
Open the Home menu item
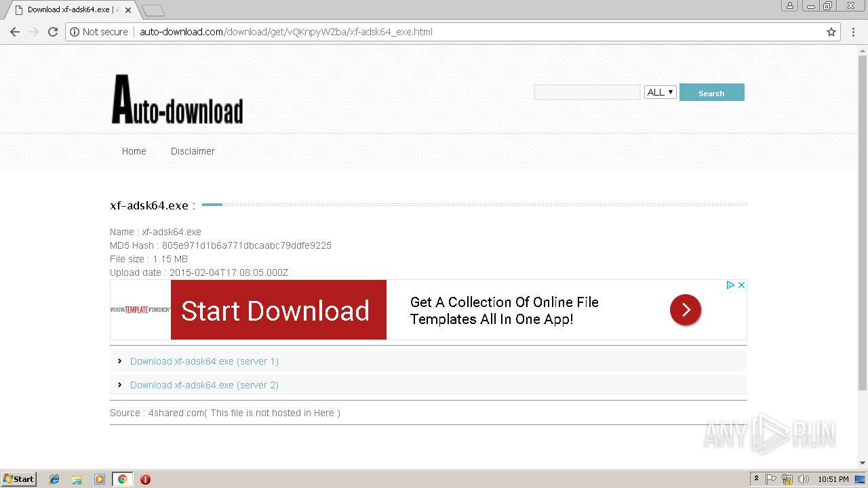pyautogui.click(x=134, y=151)
